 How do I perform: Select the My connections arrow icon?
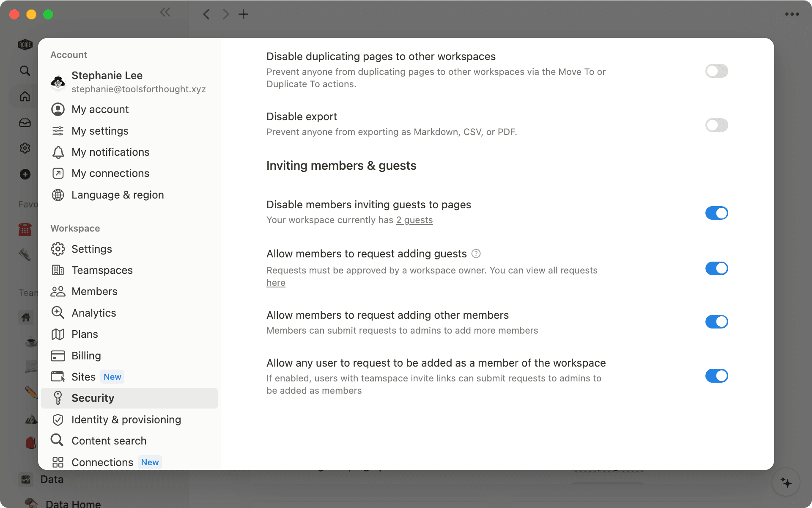click(x=58, y=173)
